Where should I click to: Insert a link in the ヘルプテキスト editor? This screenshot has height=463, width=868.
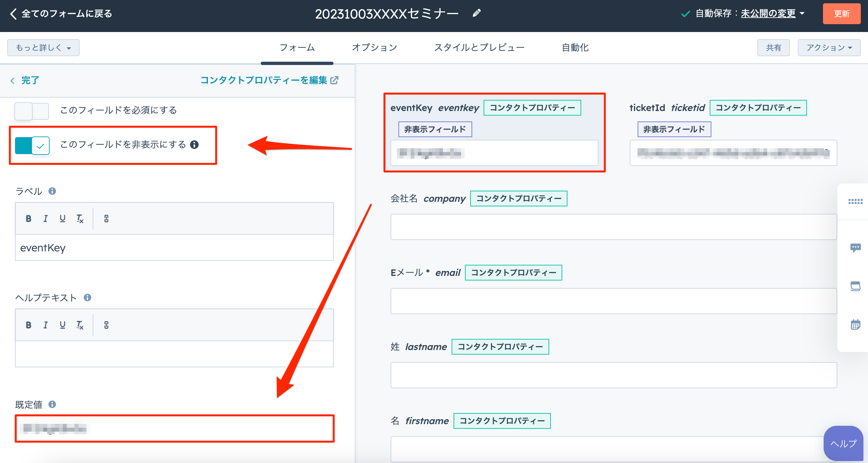coord(106,325)
